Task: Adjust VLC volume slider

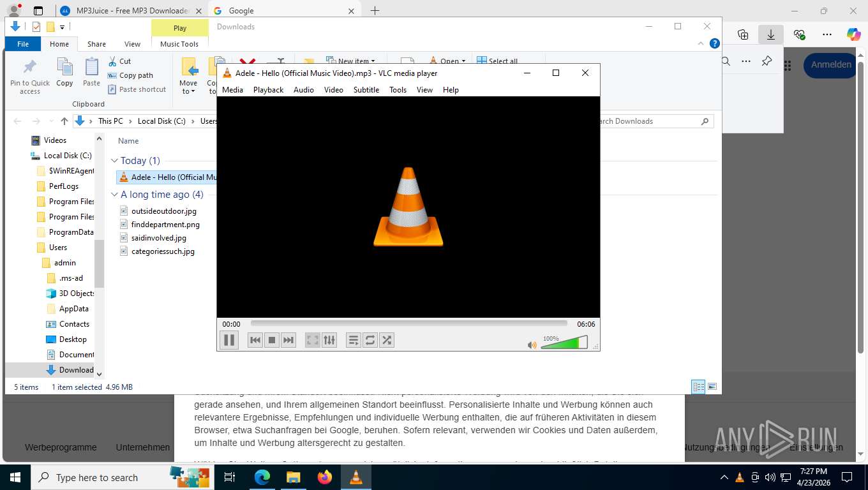Action: click(564, 343)
